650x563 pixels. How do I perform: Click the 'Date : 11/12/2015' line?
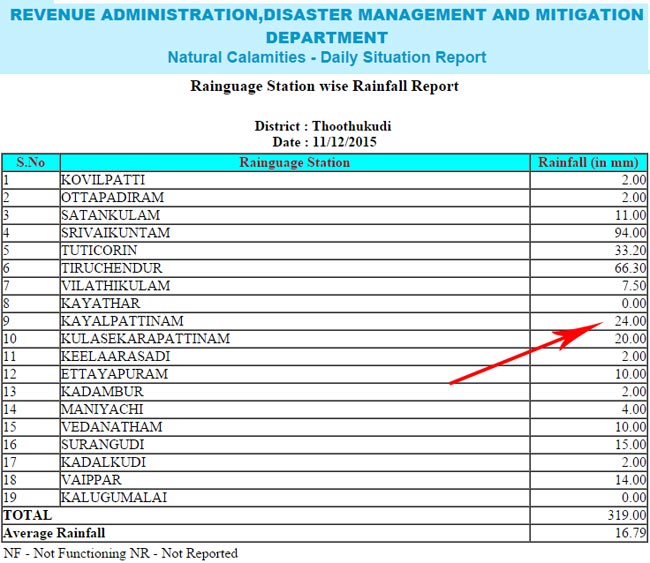(324, 142)
